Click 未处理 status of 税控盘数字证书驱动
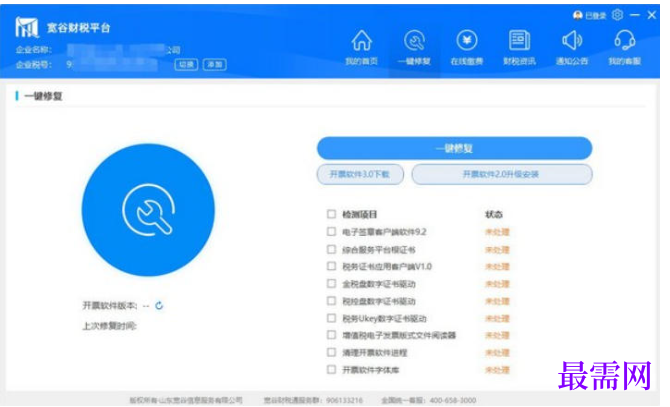The width and height of the screenshot is (670, 407). [x=497, y=301]
